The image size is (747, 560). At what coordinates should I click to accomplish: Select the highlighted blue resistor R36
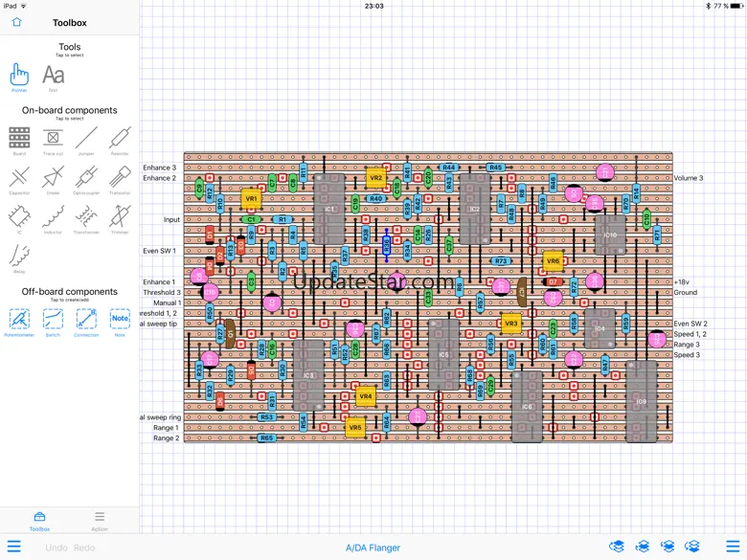click(386, 245)
